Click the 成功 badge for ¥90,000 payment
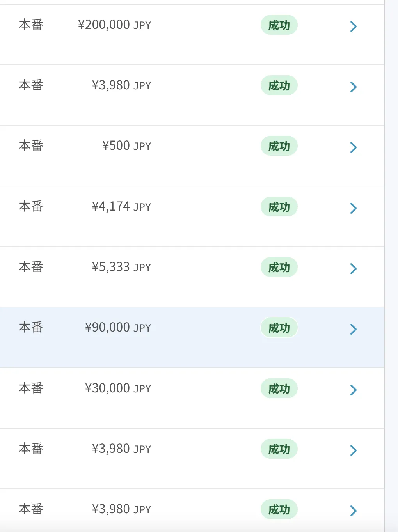The height and width of the screenshot is (532, 398). (279, 328)
